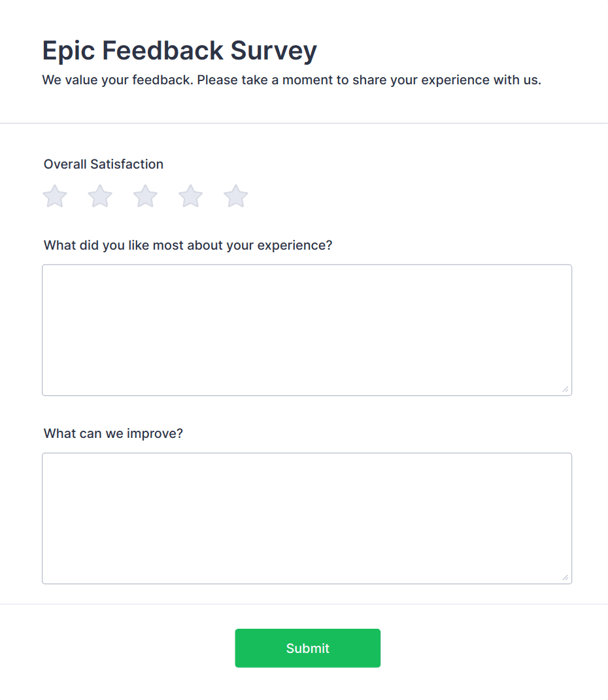Select the second star in the rating row

click(99, 195)
